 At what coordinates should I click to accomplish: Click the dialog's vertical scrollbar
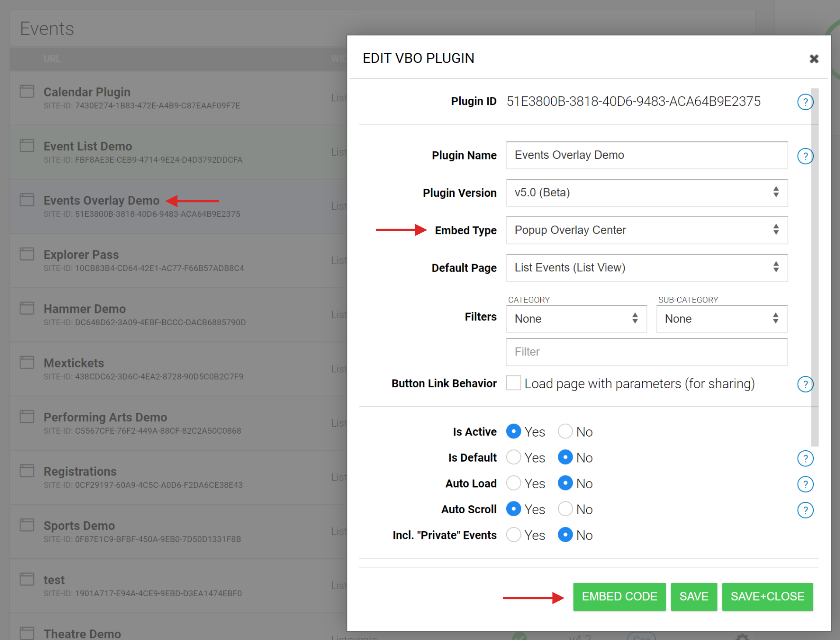(815, 267)
